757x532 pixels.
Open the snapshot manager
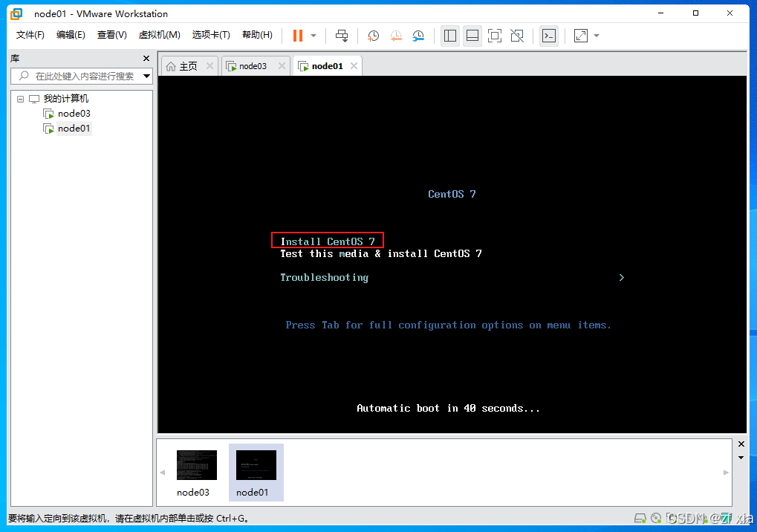coord(418,36)
